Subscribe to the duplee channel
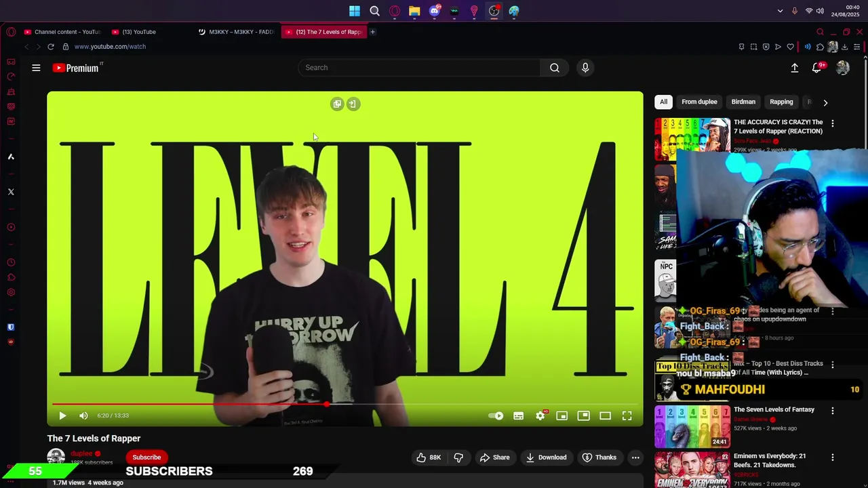Viewport: 868px width, 488px height. (146, 457)
